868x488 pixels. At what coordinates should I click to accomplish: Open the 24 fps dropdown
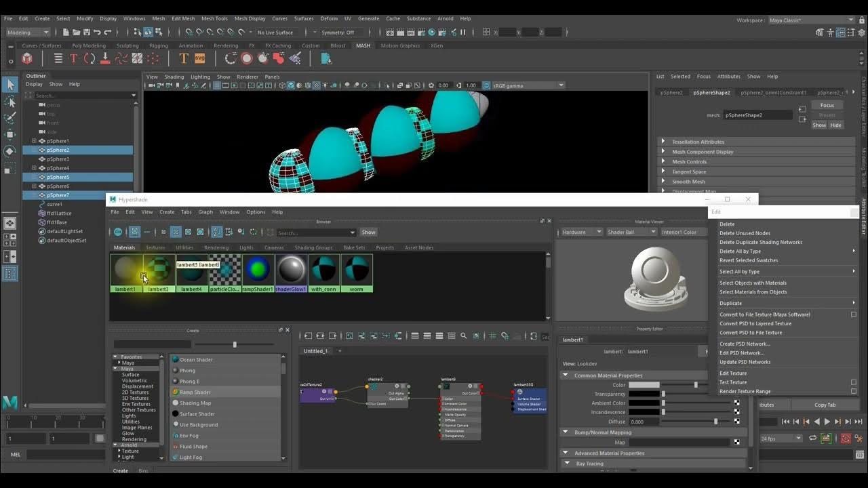[782, 439]
